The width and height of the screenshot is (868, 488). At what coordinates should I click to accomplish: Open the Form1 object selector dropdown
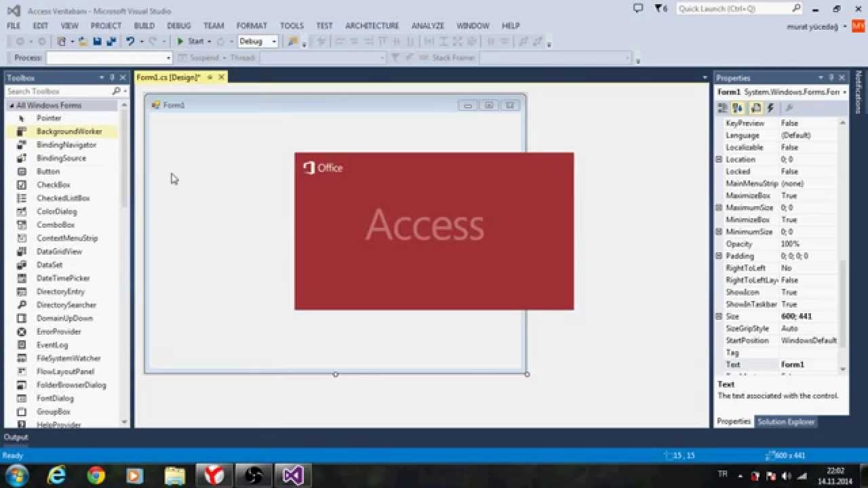click(845, 91)
